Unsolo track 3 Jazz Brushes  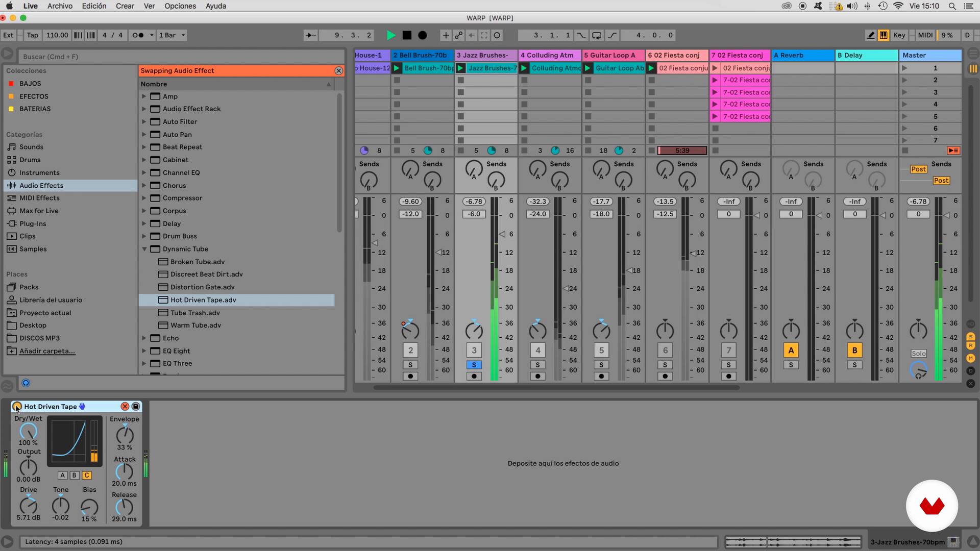pos(474,365)
